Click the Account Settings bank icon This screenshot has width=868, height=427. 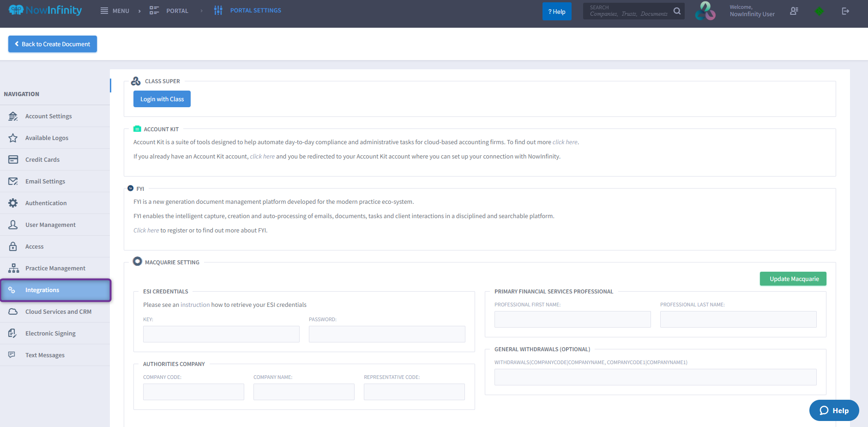13,116
